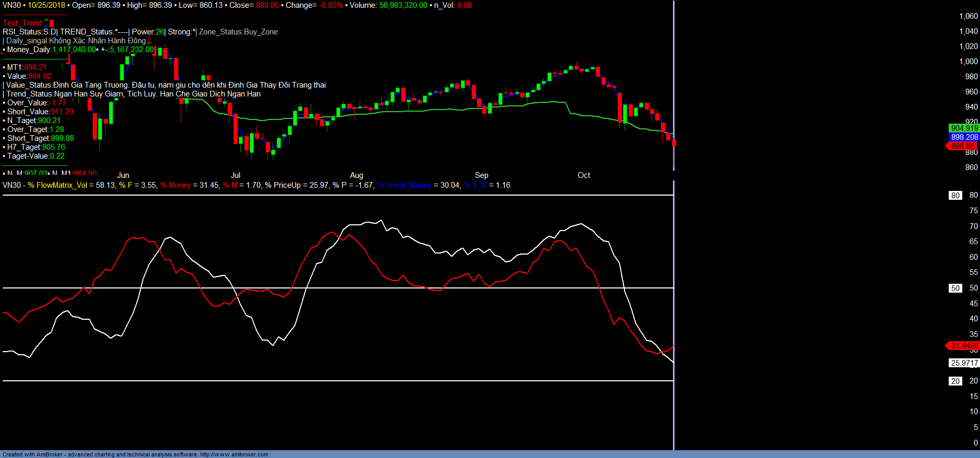This screenshot has height=458, width=980.
Task: Click the boxed 50 midline level label
Action: [955, 288]
